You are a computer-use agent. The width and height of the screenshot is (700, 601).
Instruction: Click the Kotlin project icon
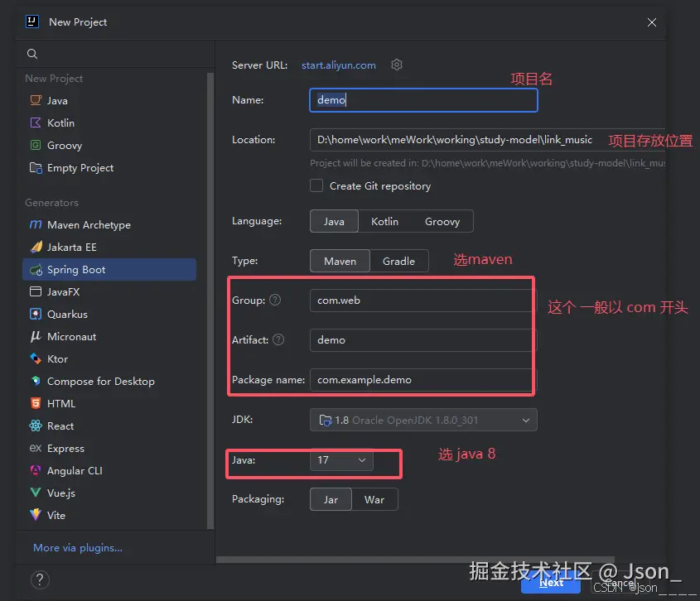[36, 123]
